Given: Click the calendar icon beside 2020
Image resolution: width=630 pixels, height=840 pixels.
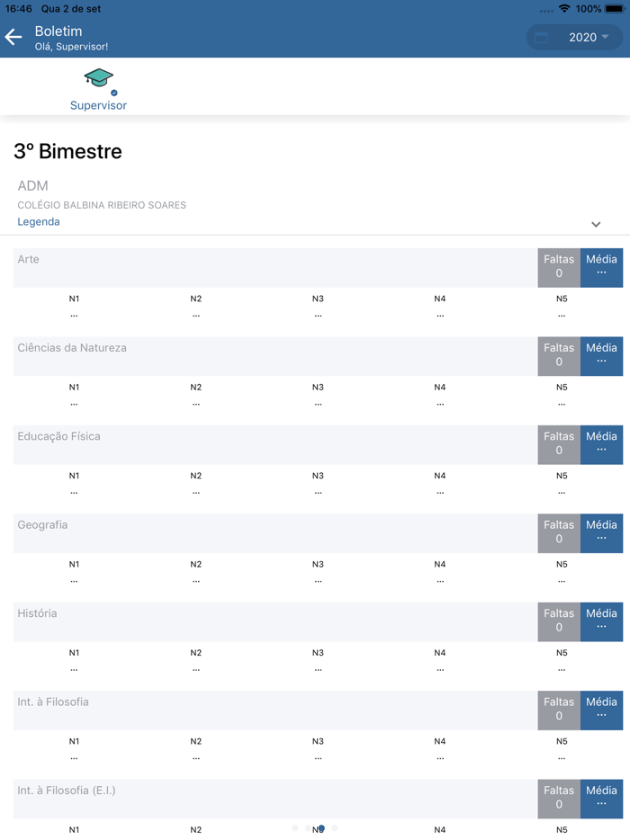Looking at the screenshot, I should click(x=542, y=38).
